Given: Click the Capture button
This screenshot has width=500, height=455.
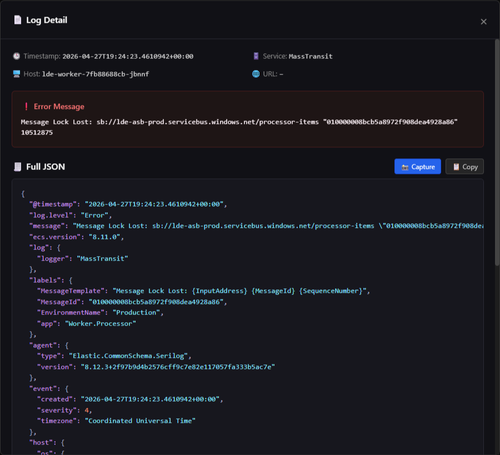Looking at the screenshot, I should click(x=418, y=166).
